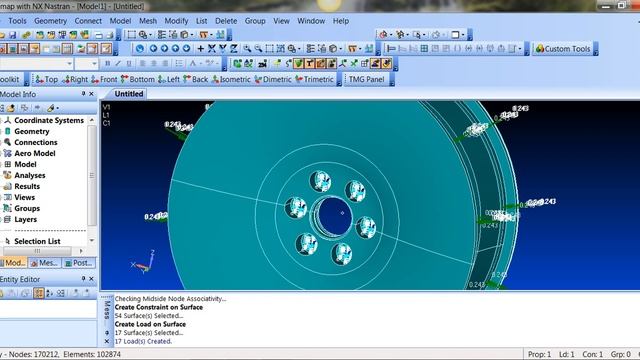Select the Model tree node
Viewport: 640px width, 360px height.
25,164
